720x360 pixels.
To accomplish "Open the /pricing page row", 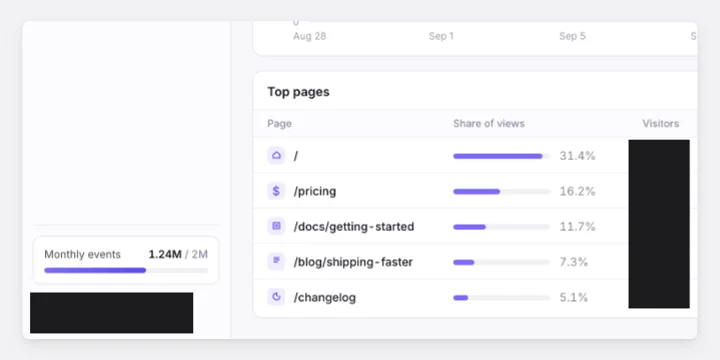I will [475, 191].
